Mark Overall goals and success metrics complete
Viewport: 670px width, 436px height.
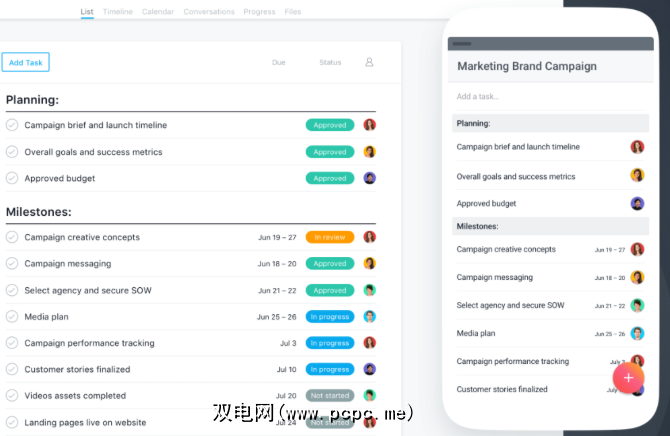tap(12, 152)
